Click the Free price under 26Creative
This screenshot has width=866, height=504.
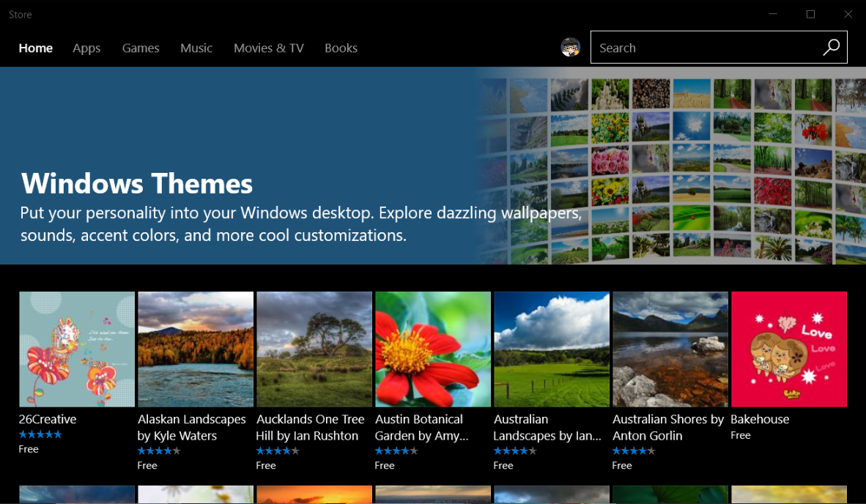point(29,449)
